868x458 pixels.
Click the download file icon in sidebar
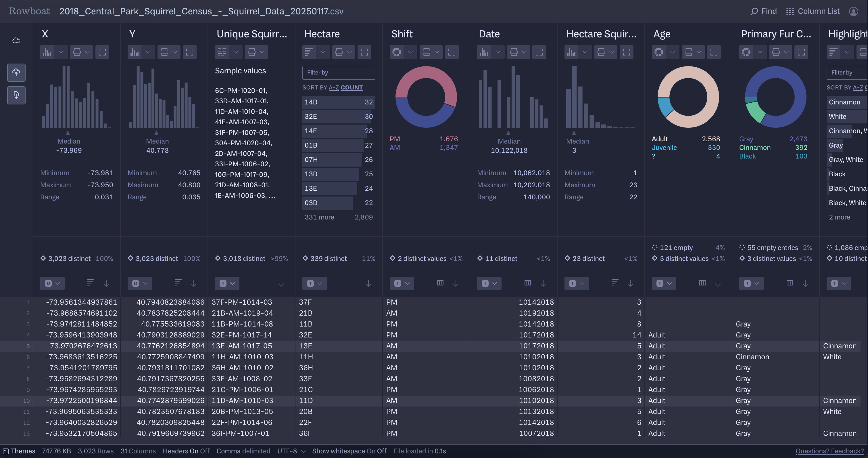(16, 95)
